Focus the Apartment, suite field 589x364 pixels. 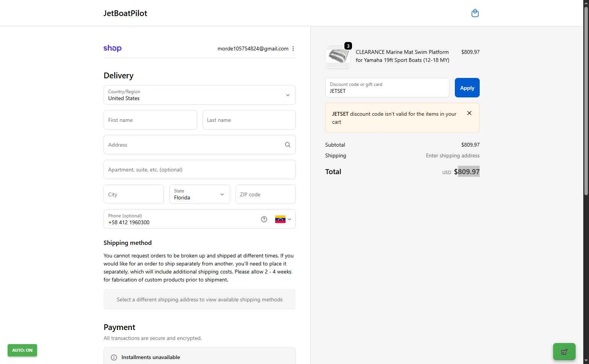(200, 170)
